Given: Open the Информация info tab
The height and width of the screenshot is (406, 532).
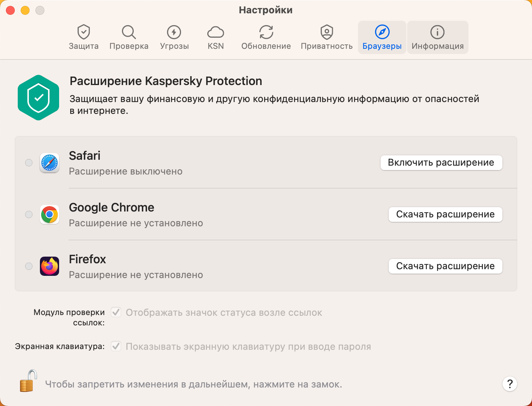Looking at the screenshot, I should [438, 37].
